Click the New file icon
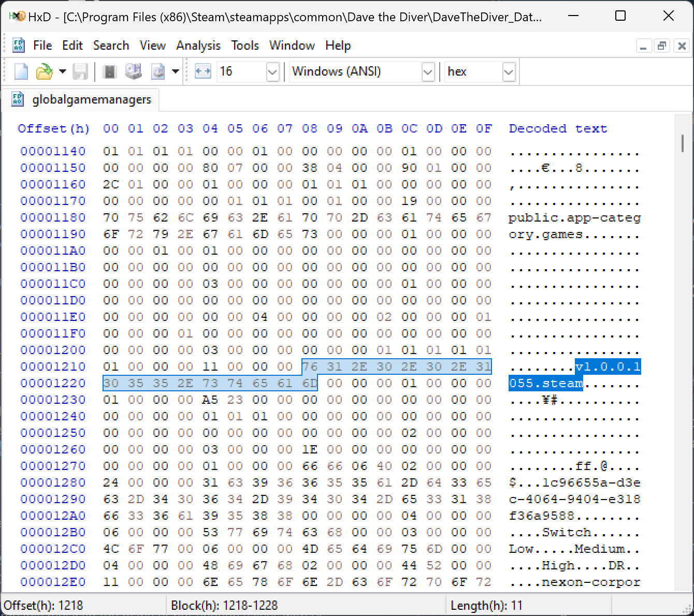This screenshot has width=694, height=616. point(21,71)
